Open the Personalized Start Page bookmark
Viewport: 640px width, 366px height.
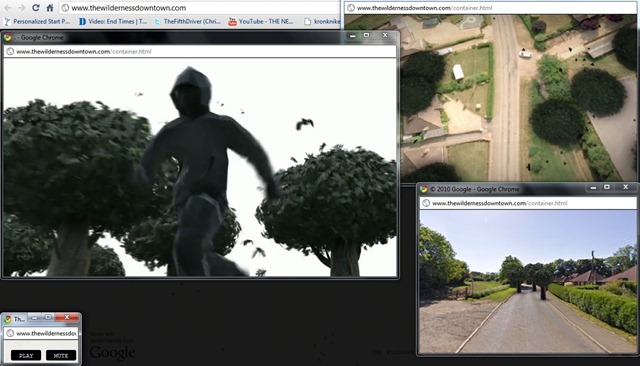tap(38, 21)
